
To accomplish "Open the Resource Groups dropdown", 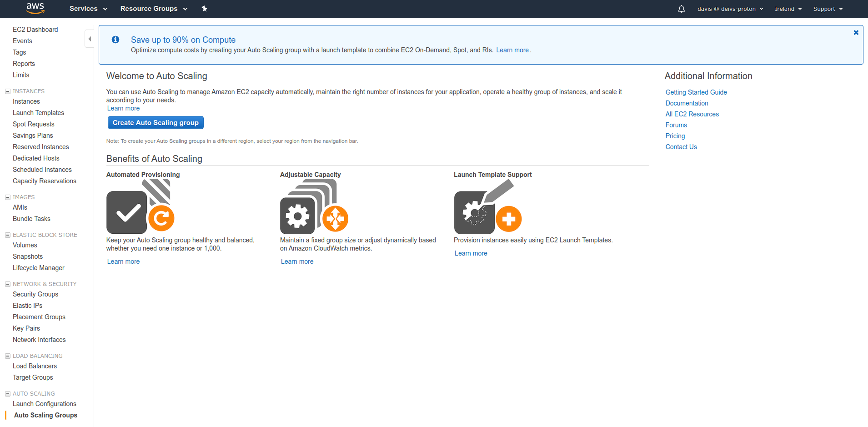I will coord(154,9).
